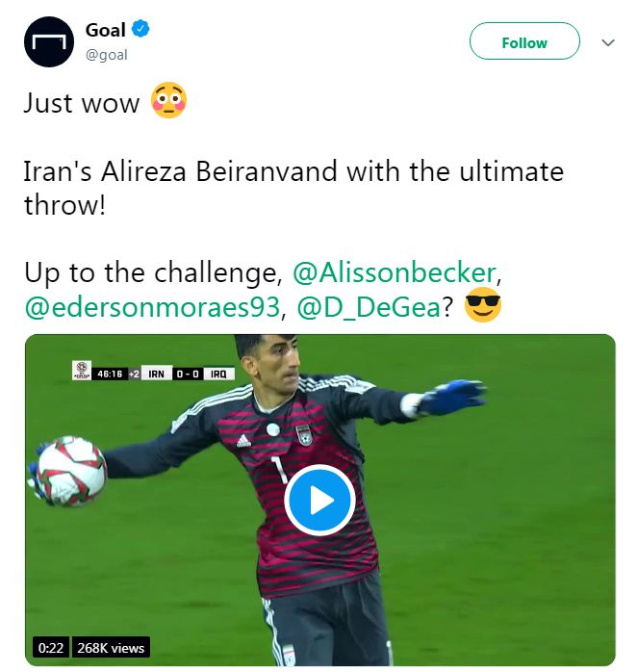The width and height of the screenshot is (637, 672).
Task: Click the tweet text about Alireza Beiranvand
Action: (293, 188)
